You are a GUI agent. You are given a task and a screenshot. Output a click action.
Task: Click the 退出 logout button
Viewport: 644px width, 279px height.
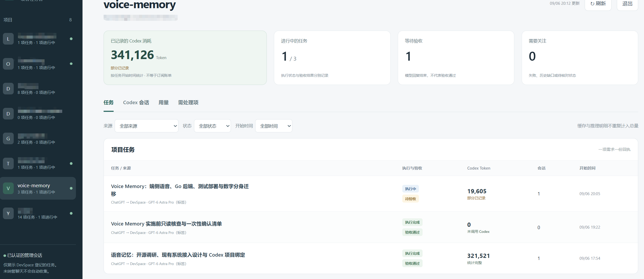tap(627, 4)
